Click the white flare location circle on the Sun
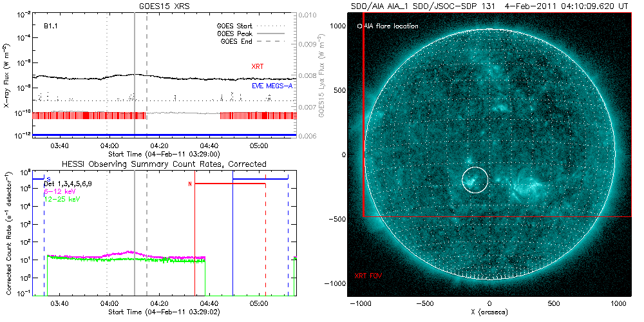644x322 pixels. tap(475, 179)
